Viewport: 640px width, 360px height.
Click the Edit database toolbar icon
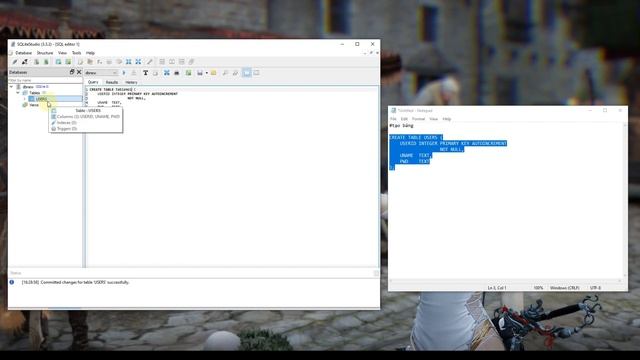(46, 62)
